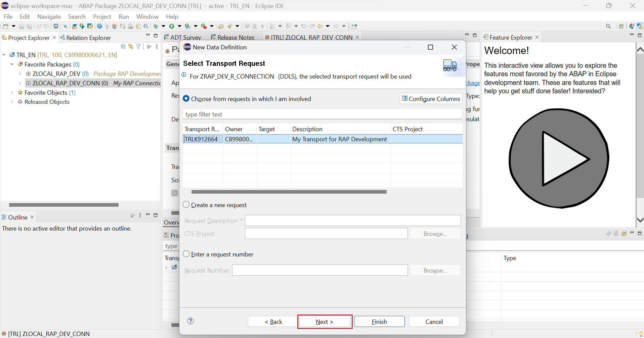This screenshot has width=644, height=338.
Task: Open the Navigate menu
Action: [49, 16]
